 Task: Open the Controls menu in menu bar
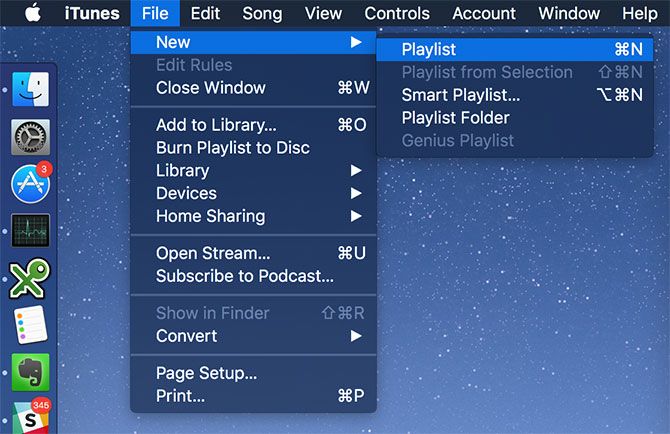[x=397, y=14]
